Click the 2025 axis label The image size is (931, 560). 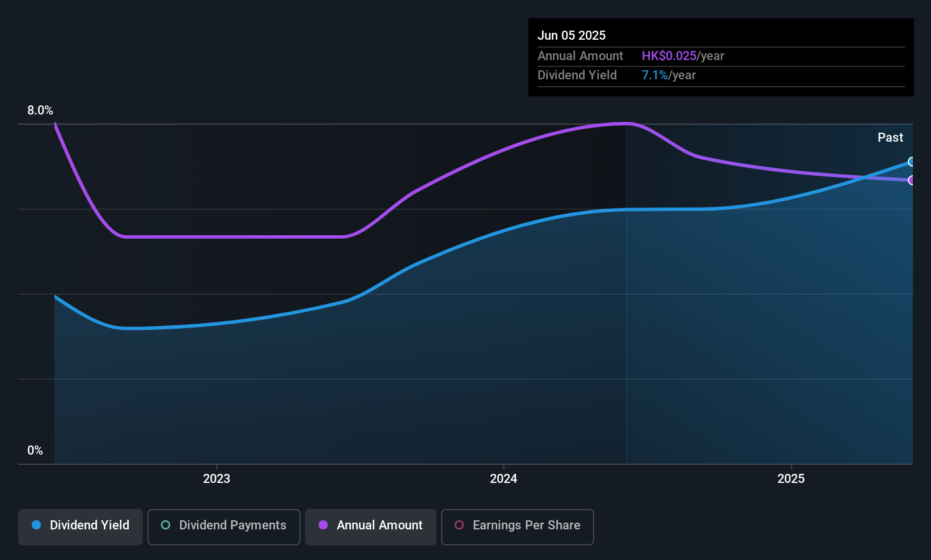791,478
